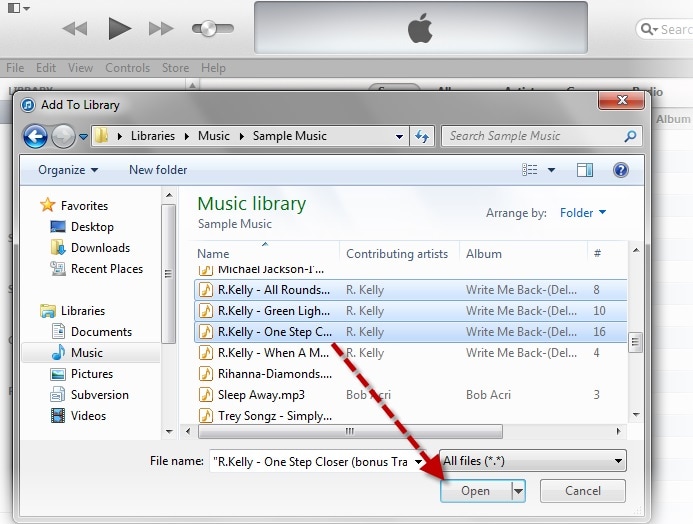Select the R.Kelly - One Step Closer file
The height and width of the screenshot is (524, 693).
[411, 332]
